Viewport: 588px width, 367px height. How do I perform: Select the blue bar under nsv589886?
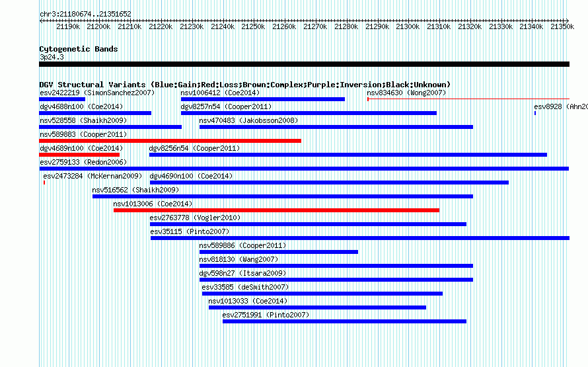point(279,252)
